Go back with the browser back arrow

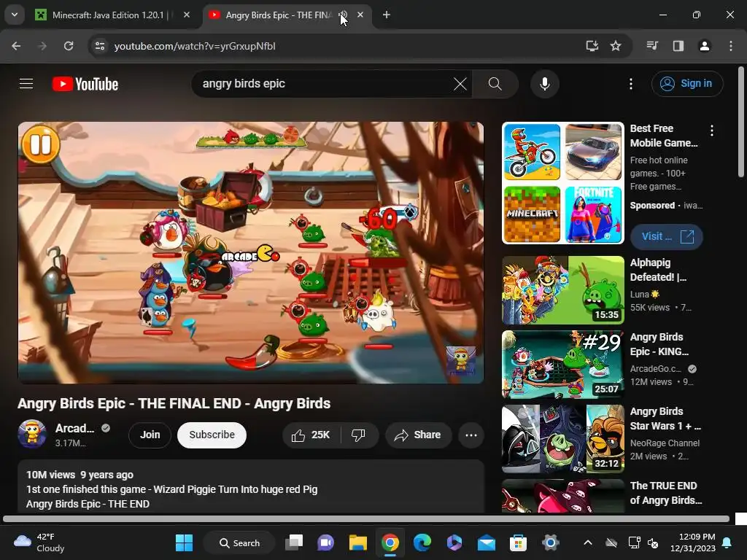point(16,46)
